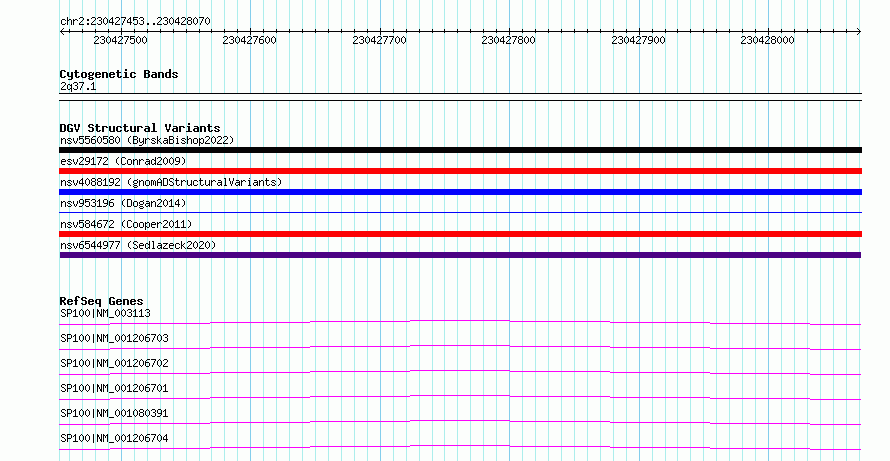Click ruler position 230427500

click(120, 40)
